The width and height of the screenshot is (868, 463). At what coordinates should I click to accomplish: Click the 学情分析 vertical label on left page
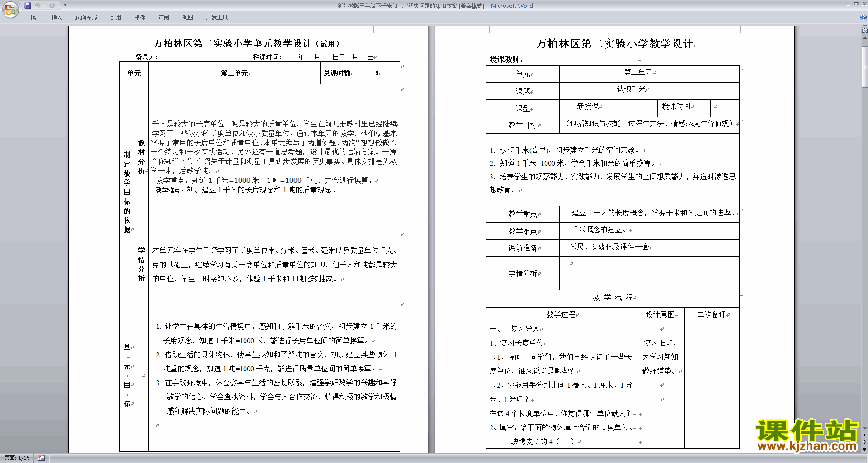tap(142, 264)
